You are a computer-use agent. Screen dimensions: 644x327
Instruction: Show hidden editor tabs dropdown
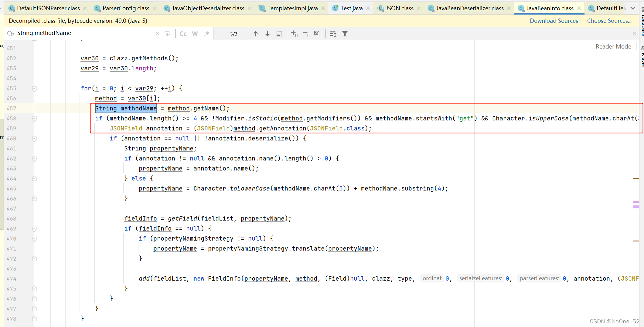pos(633,8)
